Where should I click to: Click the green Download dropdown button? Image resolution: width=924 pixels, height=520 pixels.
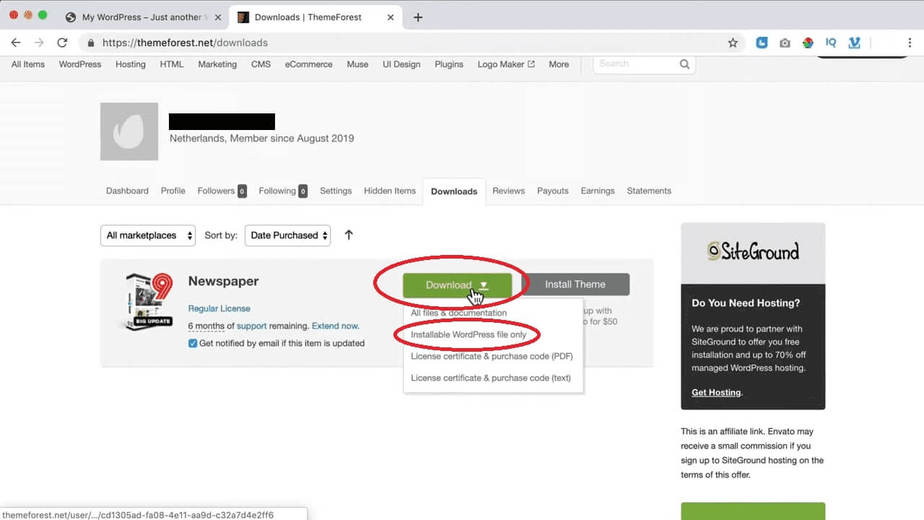[457, 285]
